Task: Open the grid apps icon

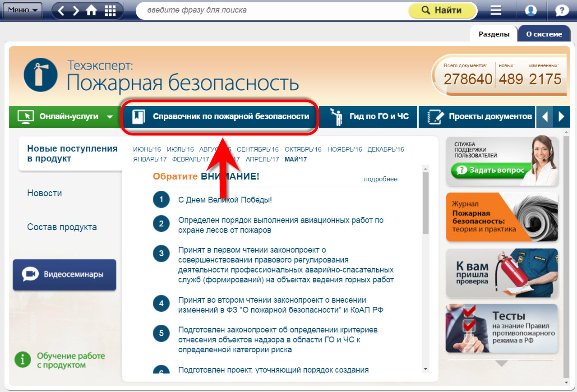Action: click(110, 10)
